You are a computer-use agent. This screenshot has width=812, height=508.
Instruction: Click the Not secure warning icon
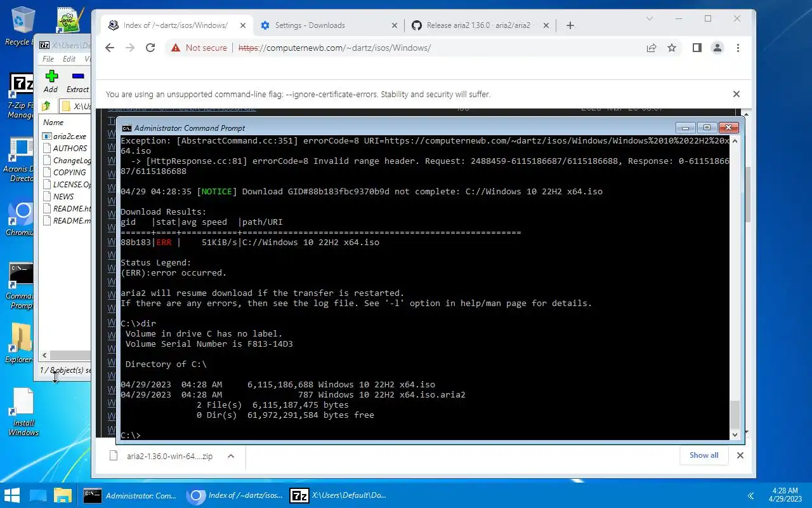click(174, 48)
